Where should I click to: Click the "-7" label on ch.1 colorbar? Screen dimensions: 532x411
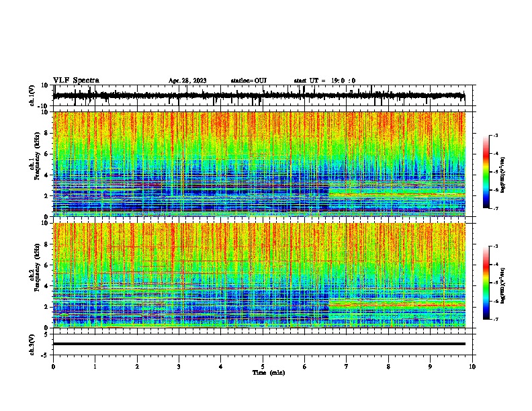point(496,208)
